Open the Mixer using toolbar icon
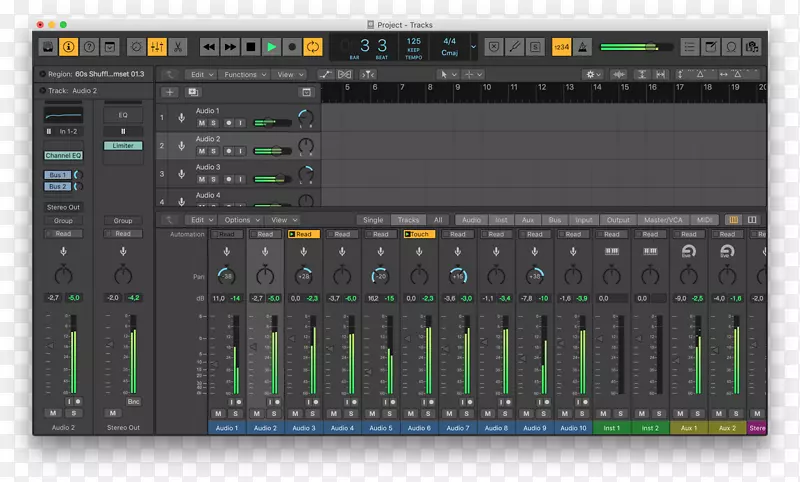The height and width of the screenshot is (482, 800). 157,46
